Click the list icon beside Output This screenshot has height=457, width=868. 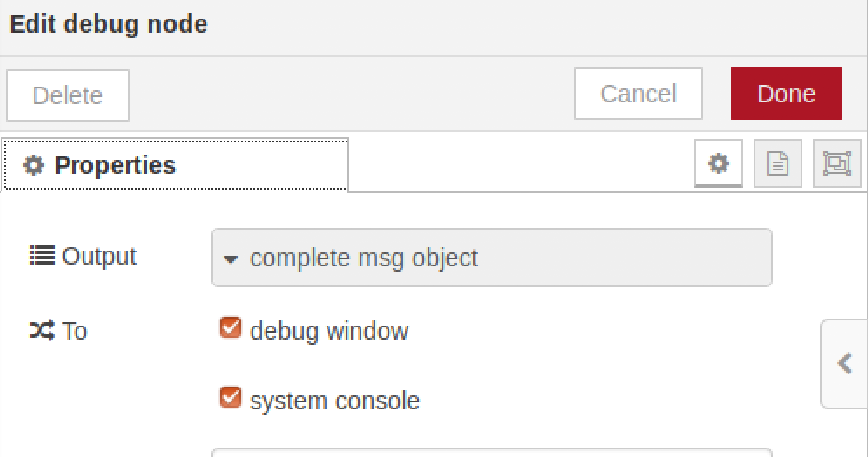42,256
